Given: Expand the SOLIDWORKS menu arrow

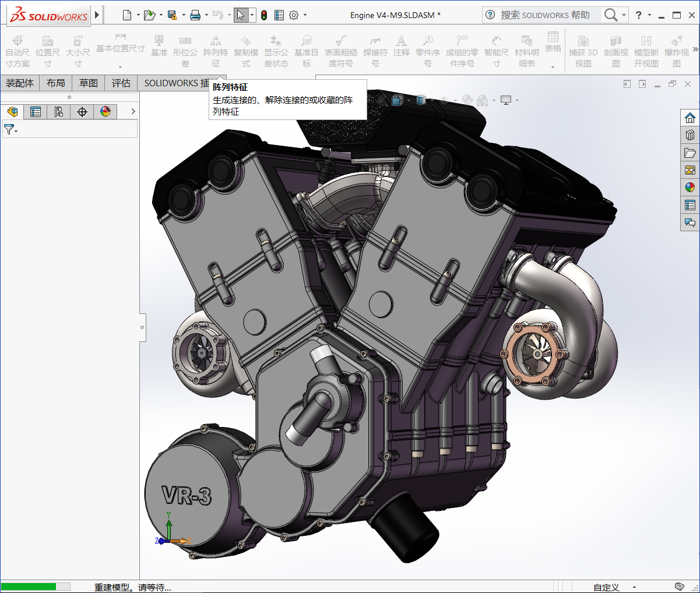Looking at the screenshot, I should coord(97,15).
